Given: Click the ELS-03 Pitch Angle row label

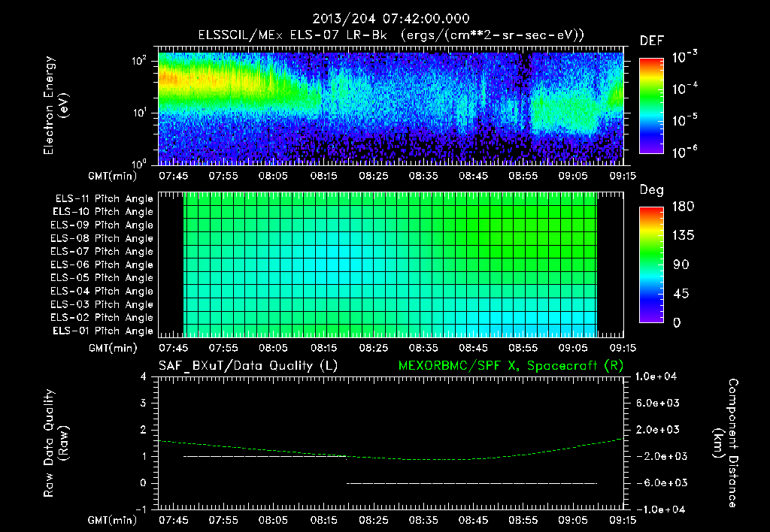Looking at the screenshot, I should click(102, 304).
